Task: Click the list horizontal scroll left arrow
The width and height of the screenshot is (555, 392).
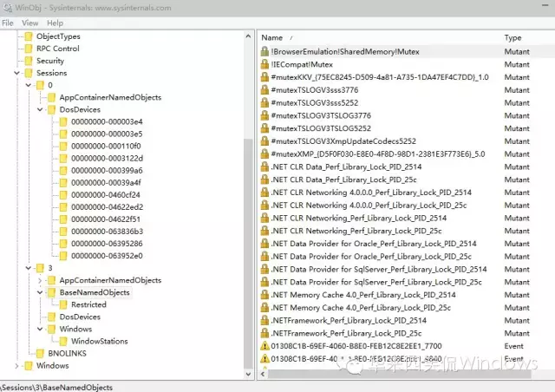Action: pos(263,374)
